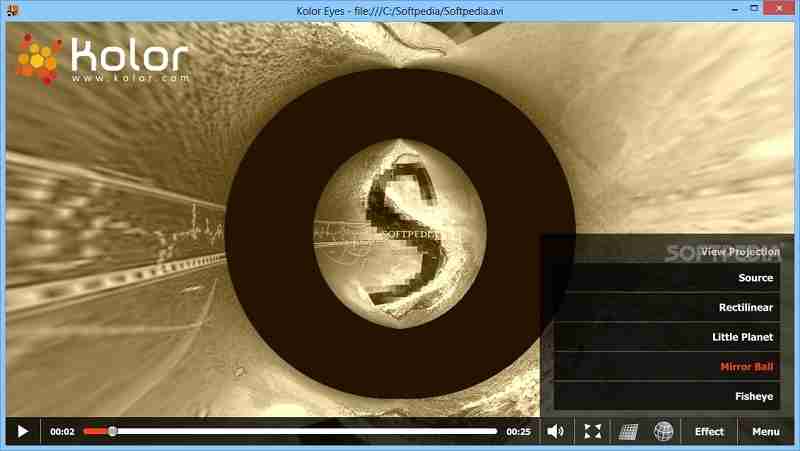The height and width of the screenshot is (451, 800).
Task: Click the seek bar at its midpoint
Action: click(290, 432)
